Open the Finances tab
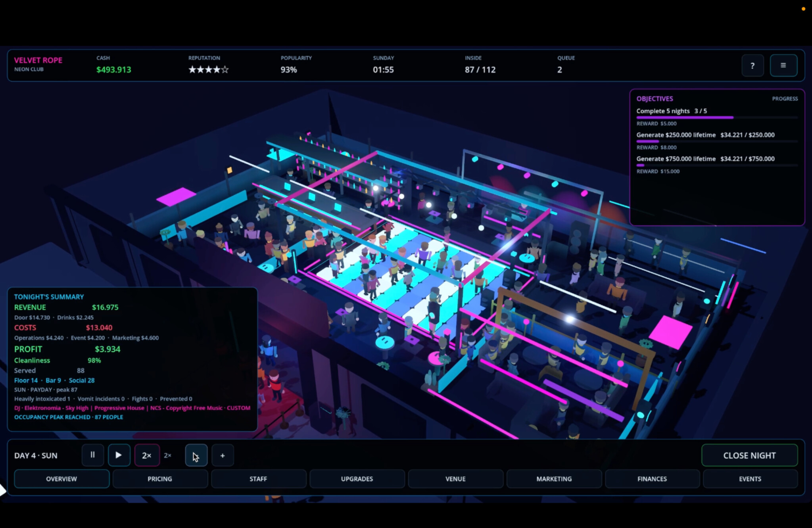Screen dimensions: 812x528 coord(652,479)
